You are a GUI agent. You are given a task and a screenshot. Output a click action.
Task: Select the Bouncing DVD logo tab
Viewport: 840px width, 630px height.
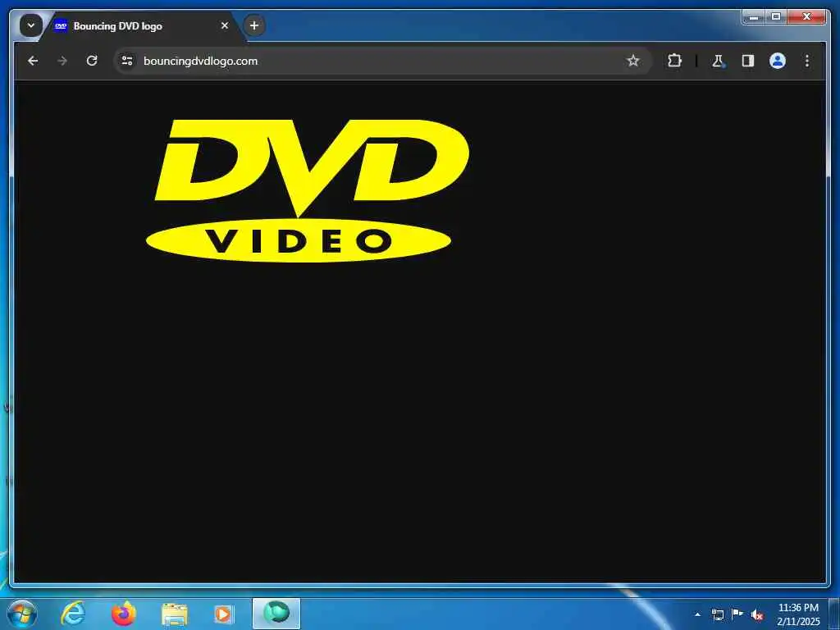pos(142,25)
